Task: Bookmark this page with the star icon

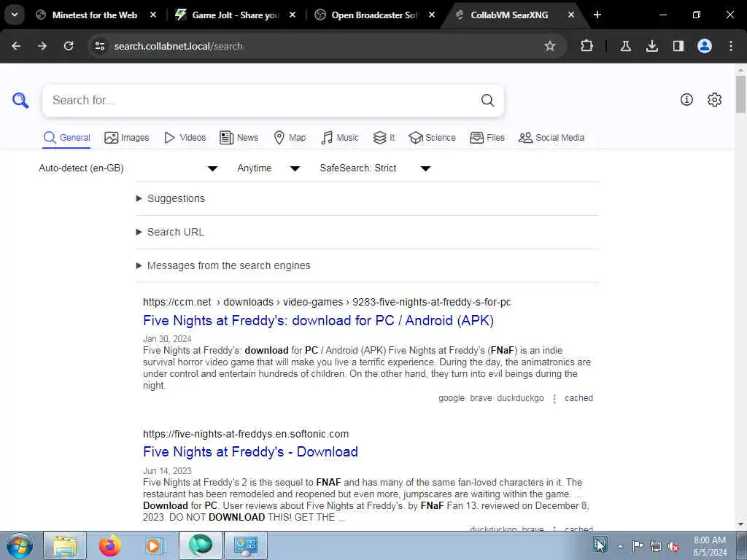Action: pos(550,46)
